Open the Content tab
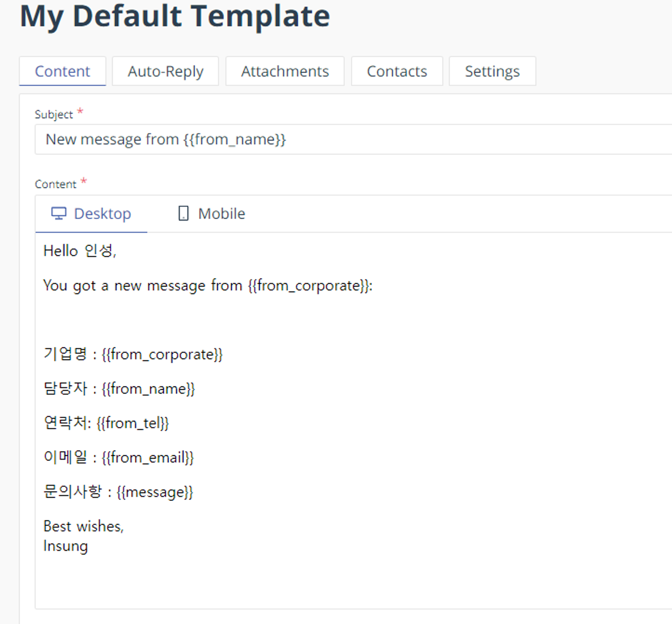Screen dimensions: 672x624 [x=62, y=72]
